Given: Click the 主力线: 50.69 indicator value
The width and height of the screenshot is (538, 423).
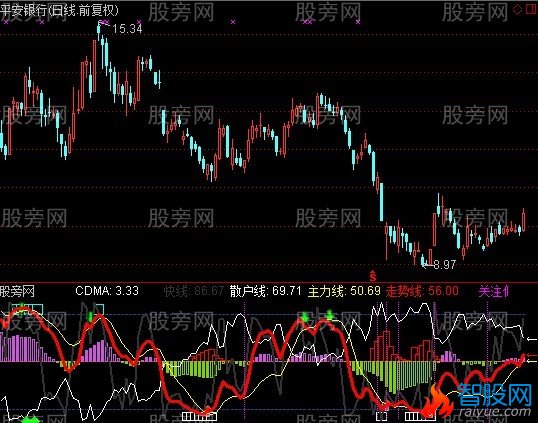Looking at the screenshot, I should coord(344,291).
